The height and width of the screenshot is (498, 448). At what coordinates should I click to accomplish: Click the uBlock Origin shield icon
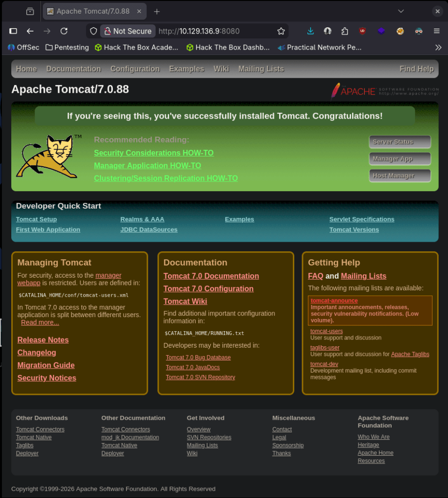point(362,31)
